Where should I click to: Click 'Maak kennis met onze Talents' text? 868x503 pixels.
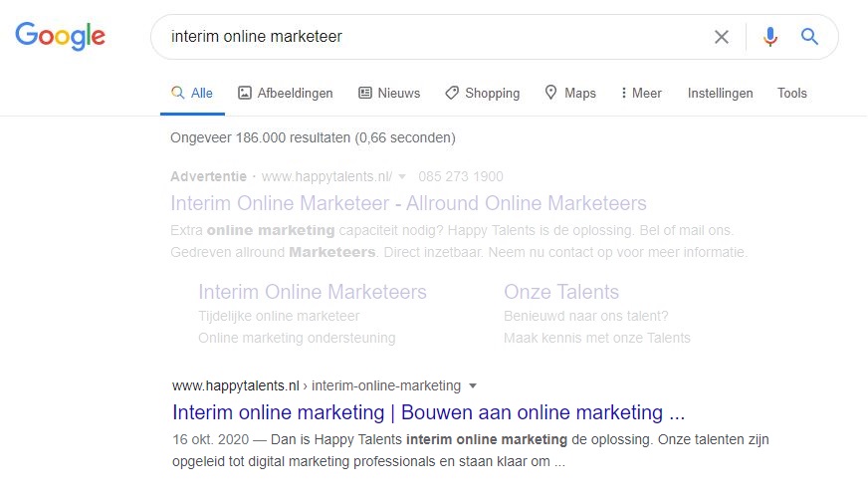[x=597, y=338]
